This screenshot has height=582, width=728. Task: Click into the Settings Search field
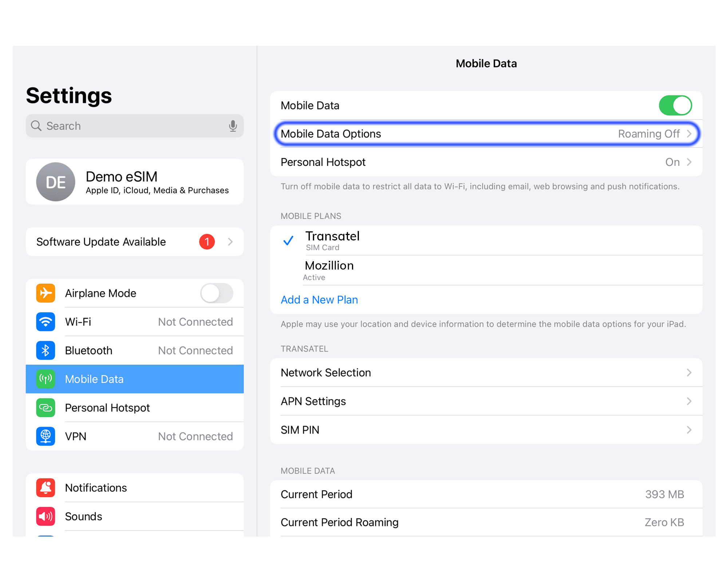tap(131, 126)
